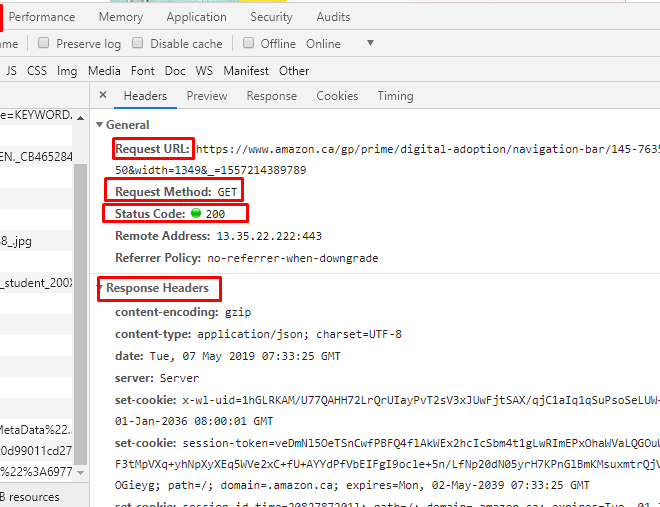The width and height of the screenshot is (660, 507).
Task: Filter requests by WS
Action: click(204, 71)
